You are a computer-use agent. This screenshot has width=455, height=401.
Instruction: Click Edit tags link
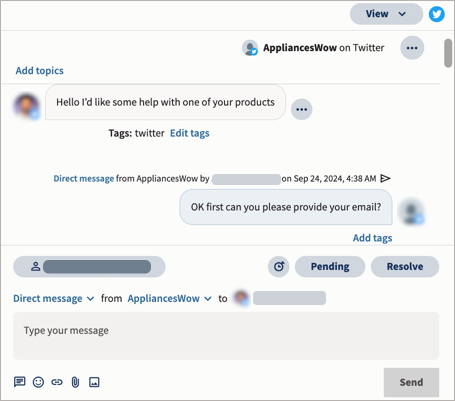(x=190, y=133)
